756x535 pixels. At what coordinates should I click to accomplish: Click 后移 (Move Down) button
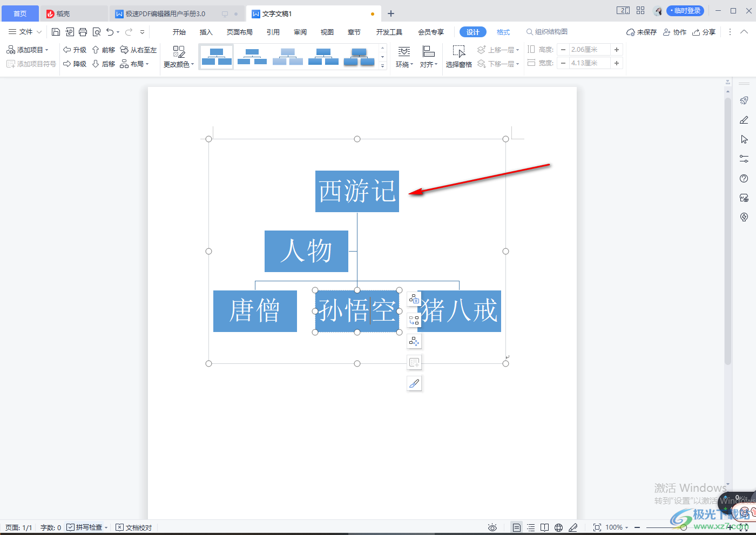pyautogui.click(x=103, y=64)
